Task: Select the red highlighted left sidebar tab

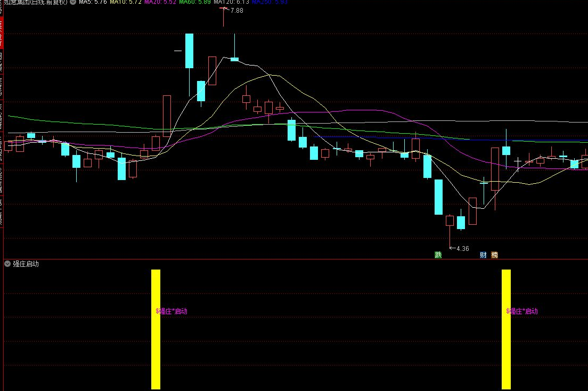Action: tap(2, 32)
